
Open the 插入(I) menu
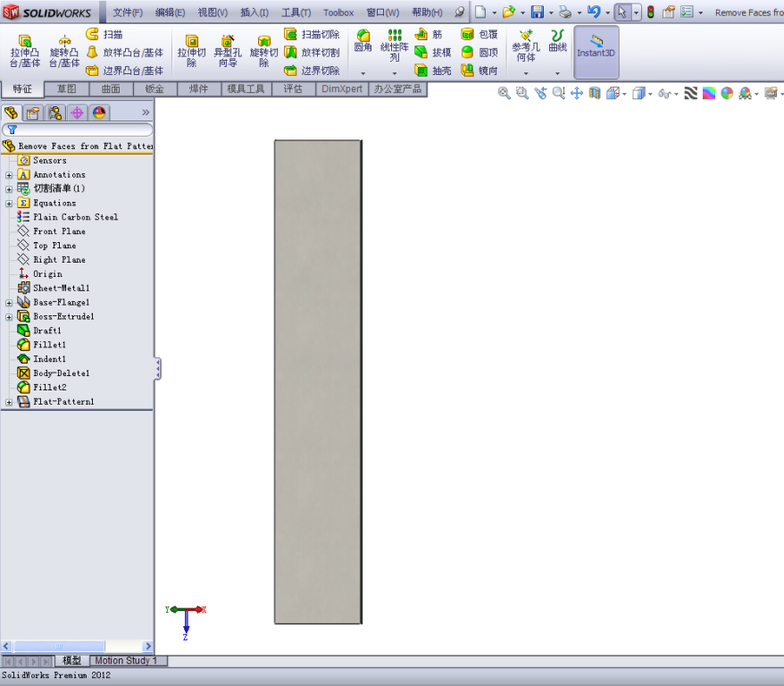tap(254, 13)
